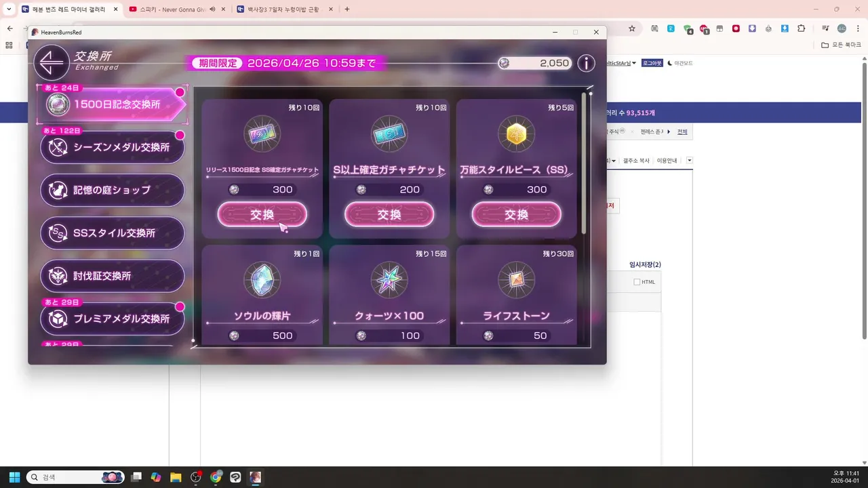Select the S以上確定ガチャチケット ticket icon

[x=389, y=134]
